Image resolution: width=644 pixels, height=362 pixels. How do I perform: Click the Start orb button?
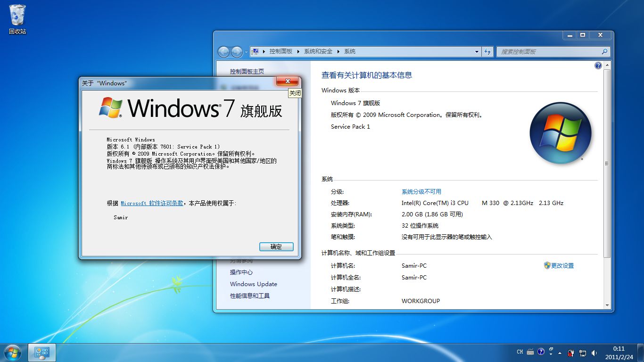(12, 352)
